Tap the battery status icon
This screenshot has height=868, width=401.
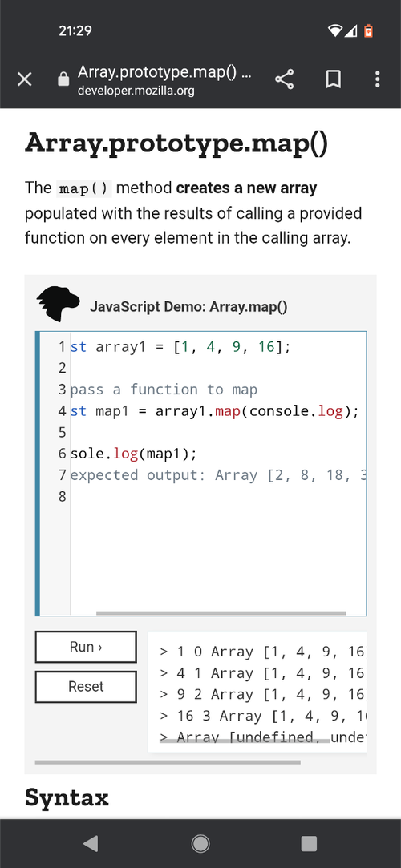[x=368, y=31]
